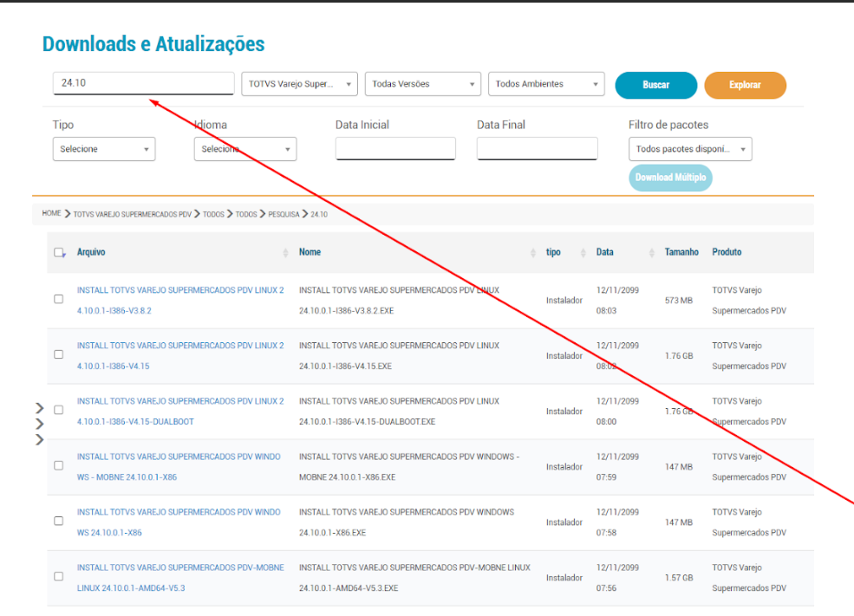Check the box for the I386-V4.15 08:02 row
The width and height of the screenshot is (854, 616).
tap(59, 355)
